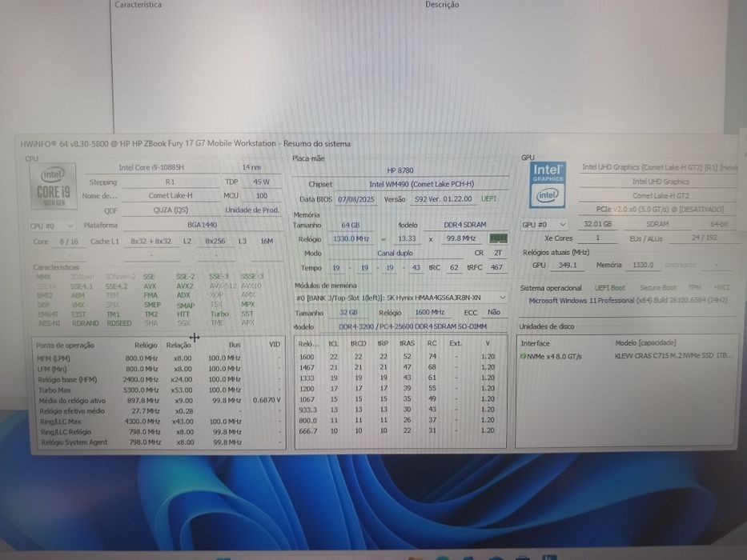This screenshot has height=560, width=747.
Task: Click the AVX2 feature flag
Action: pyautogui.click(x=184, y=286)
